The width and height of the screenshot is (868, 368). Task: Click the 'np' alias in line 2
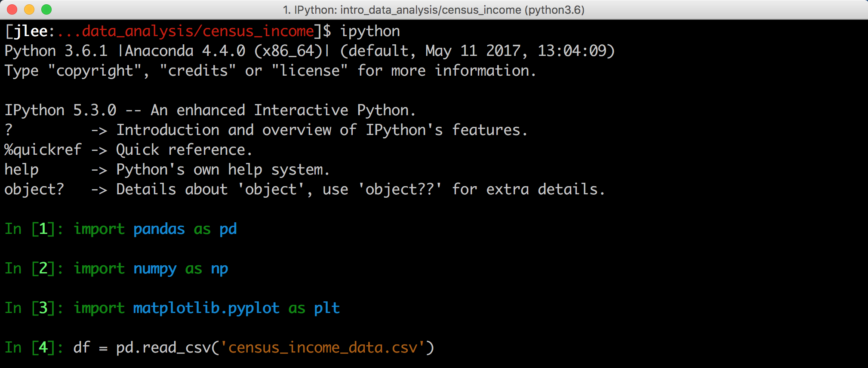point(219,269)
